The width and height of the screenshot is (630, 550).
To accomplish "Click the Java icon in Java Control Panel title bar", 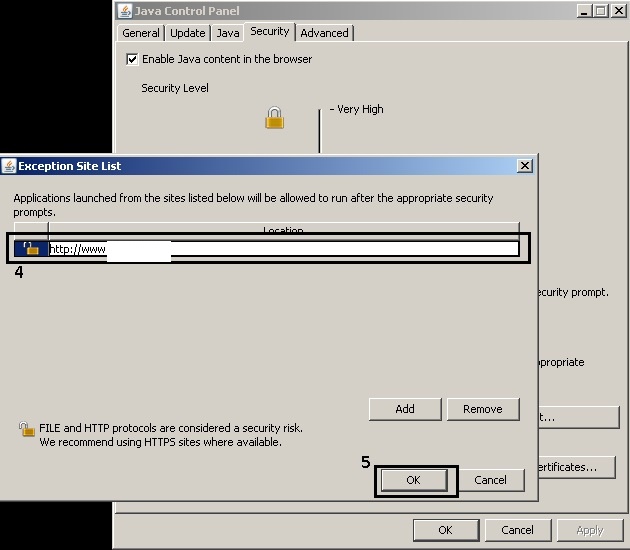I will coord(125,11).
